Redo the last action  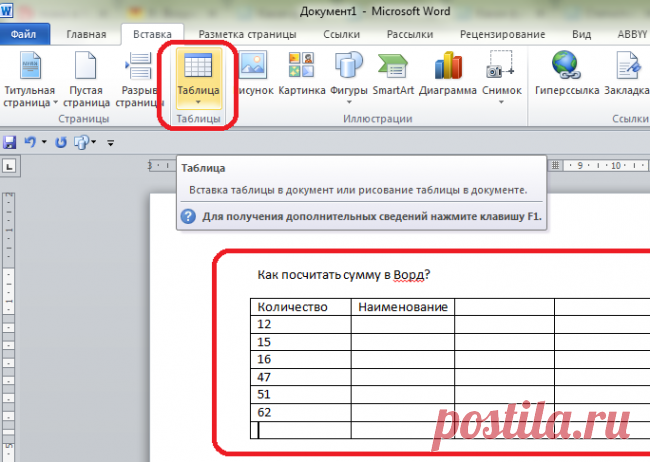(x=61, y=142)
